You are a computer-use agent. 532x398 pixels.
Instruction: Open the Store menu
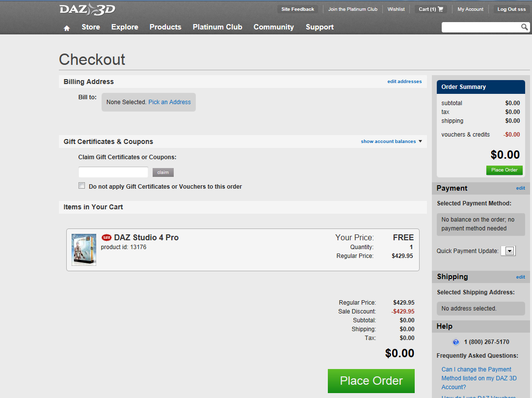[x=91, y=27]
